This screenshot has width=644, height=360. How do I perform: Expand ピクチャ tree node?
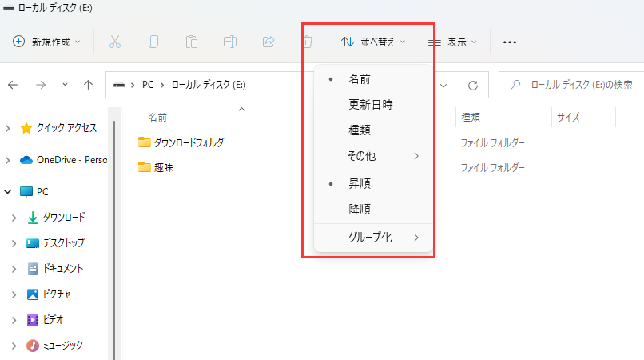tap(14, 294)
